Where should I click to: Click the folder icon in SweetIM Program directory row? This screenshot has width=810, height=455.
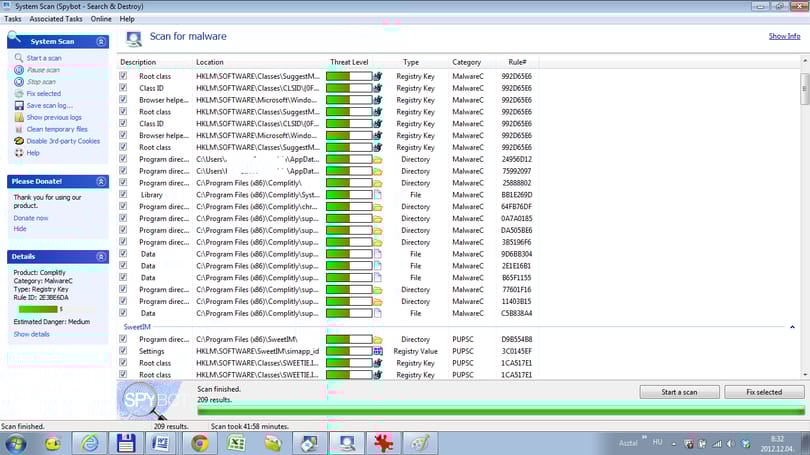378,339
